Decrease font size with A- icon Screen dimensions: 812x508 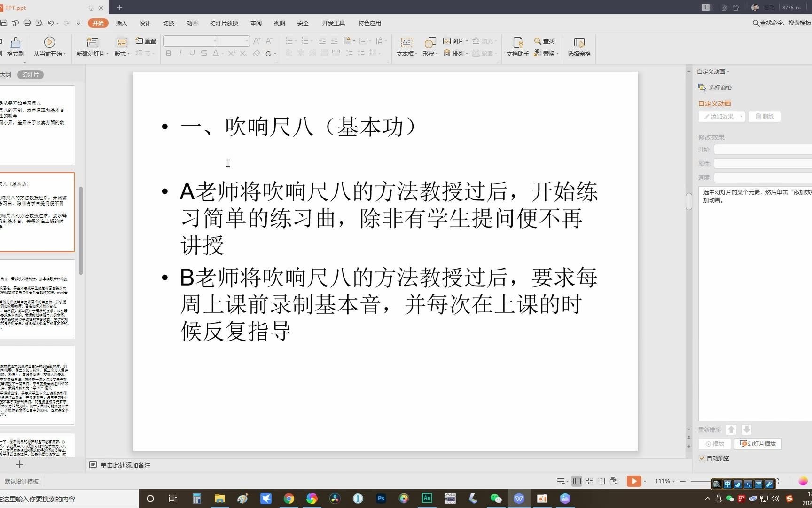tap(269, 41)
